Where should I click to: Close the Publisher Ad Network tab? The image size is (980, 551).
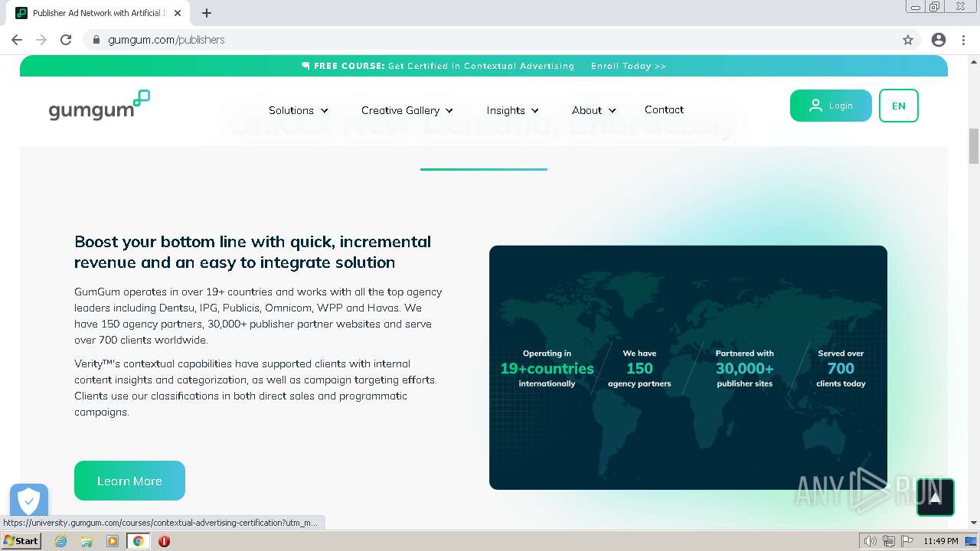click(x=178, y=13)
